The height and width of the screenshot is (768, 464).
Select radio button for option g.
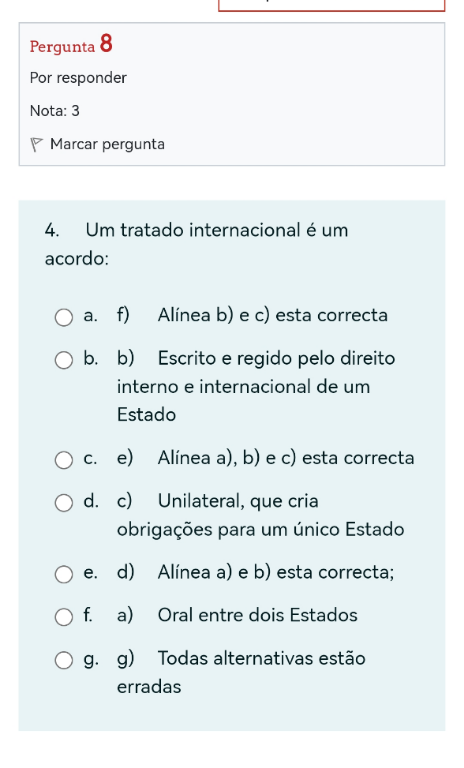[64, 660]
